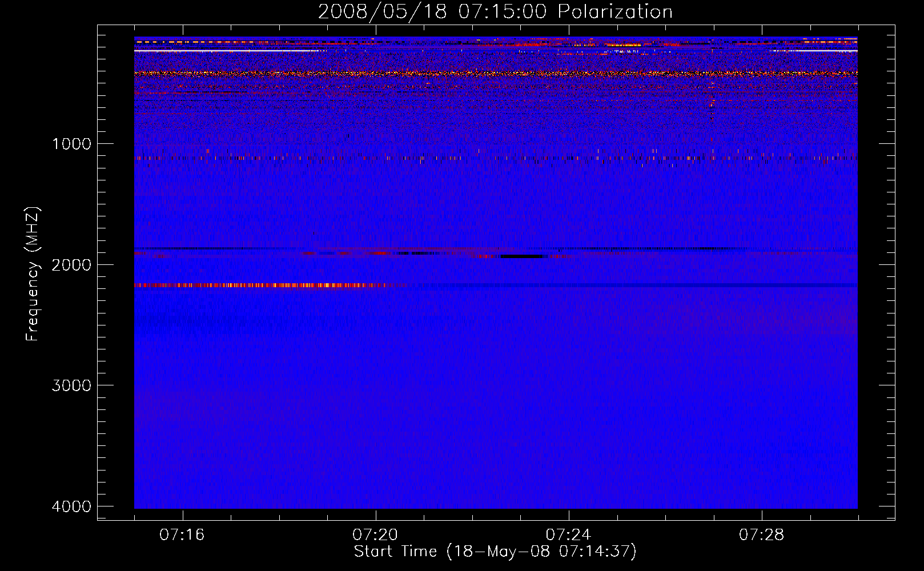The height and width of the screenshot is (571, 924).
Task: Click the 1000 frequency tick label
Action: (x=71, y=144)
